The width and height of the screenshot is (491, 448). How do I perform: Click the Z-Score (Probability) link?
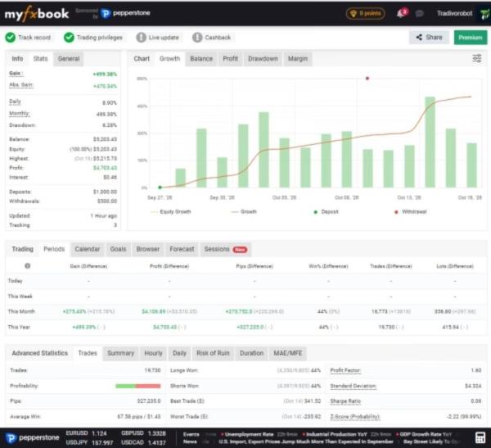(x=355, y=417)
